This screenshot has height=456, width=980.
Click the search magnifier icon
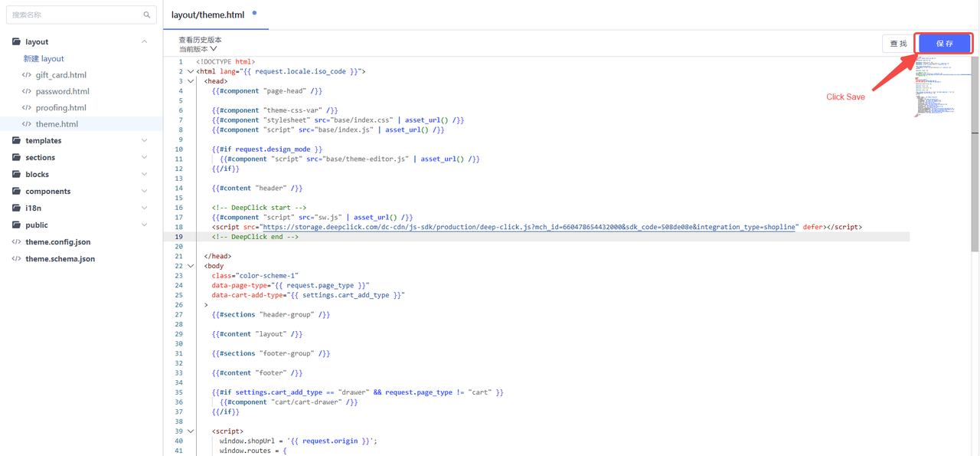pos(147,15)
